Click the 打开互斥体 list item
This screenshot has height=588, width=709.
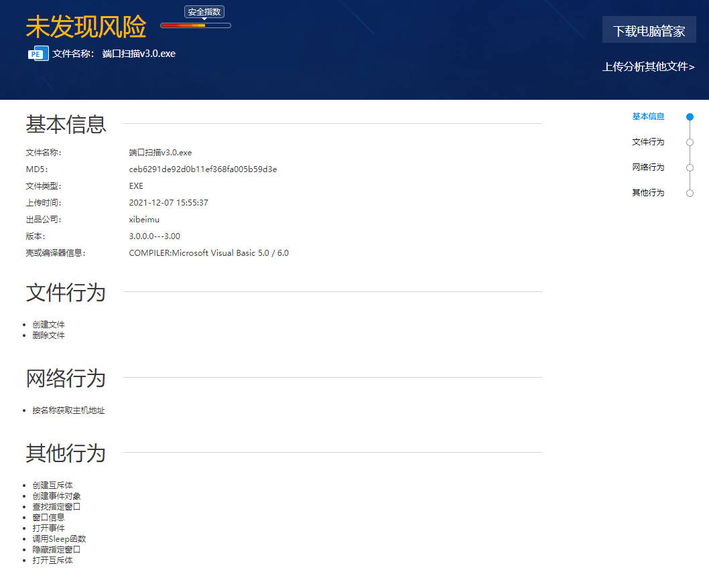point(52,560)
